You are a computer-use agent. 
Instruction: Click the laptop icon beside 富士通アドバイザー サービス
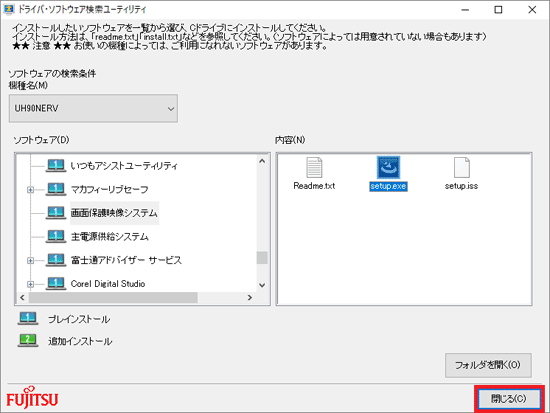[x=56, y=260]
